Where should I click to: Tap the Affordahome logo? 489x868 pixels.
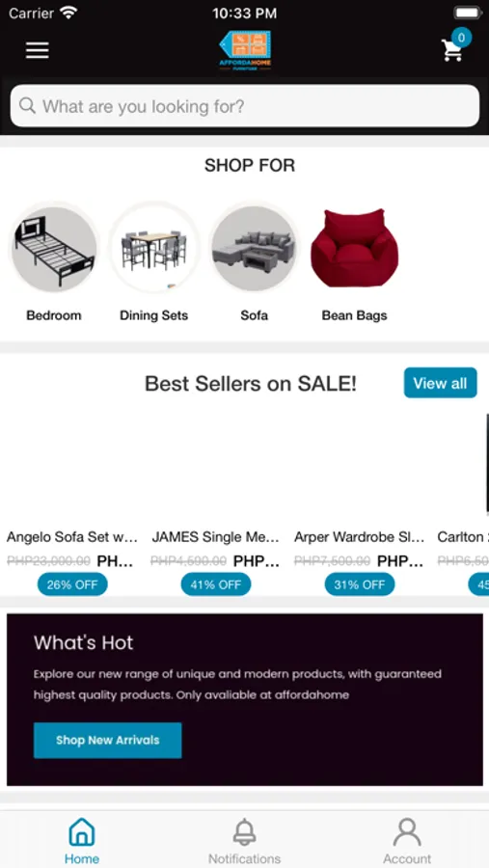[245, 51]
